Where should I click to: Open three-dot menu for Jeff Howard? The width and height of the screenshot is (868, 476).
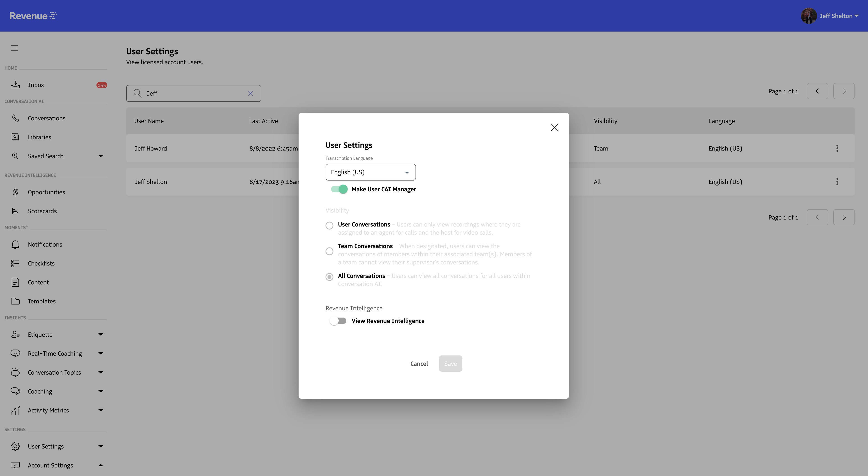tap(837, 148)
